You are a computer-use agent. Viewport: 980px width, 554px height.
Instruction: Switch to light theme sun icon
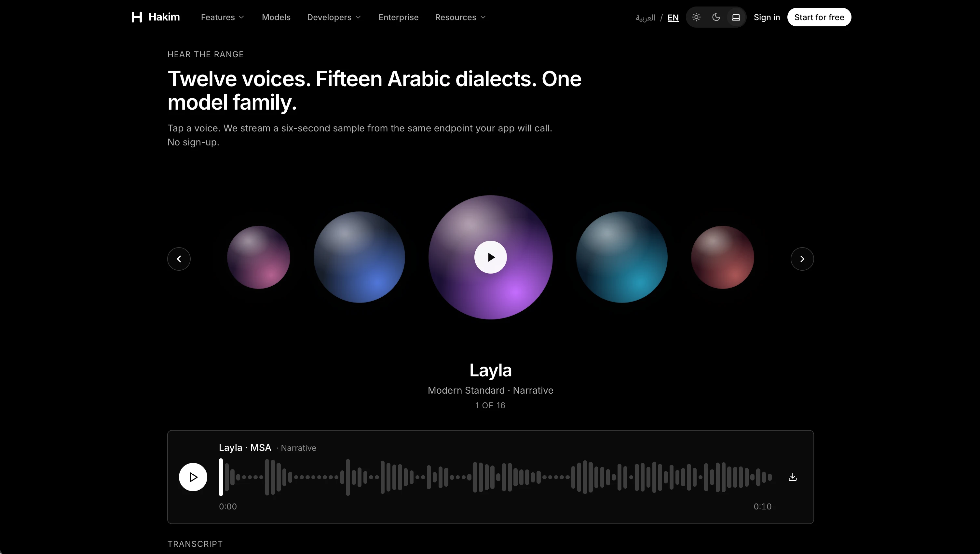(696, 17)
